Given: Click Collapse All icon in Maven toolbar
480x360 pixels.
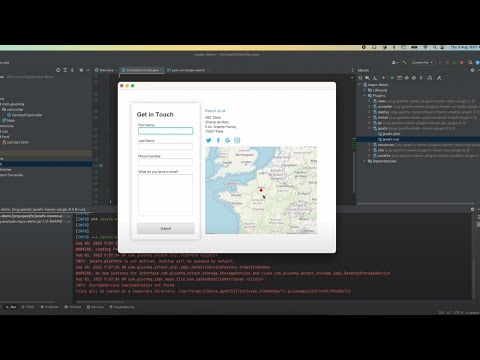Looking at the screenshot, I should click(x=421, y=78).
